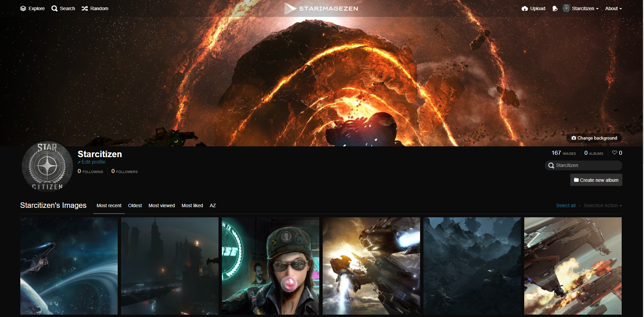Click the Upload cloud icon

click(525, 8)
